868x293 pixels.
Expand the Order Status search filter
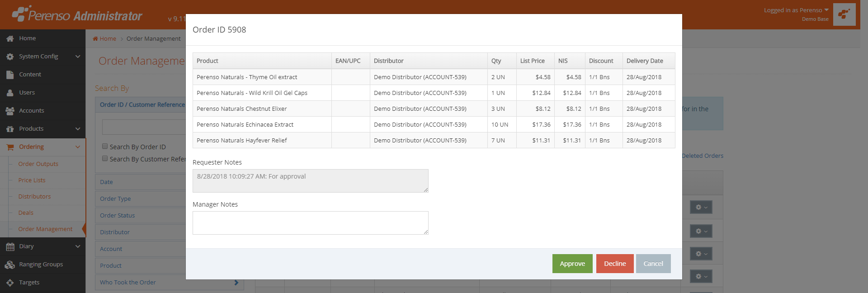pos(141,215)
